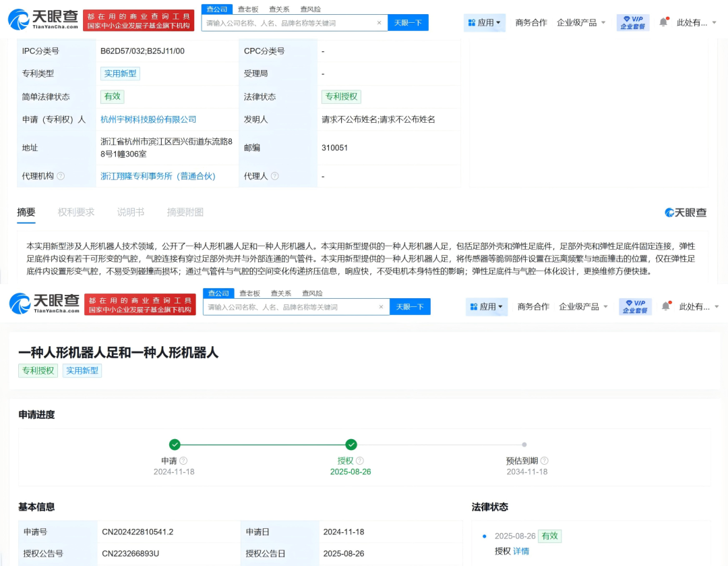Viewport: 728px width, 566px height.
Task: Click the 实用新型 tag under the patent title
Action: pos(82,370)
